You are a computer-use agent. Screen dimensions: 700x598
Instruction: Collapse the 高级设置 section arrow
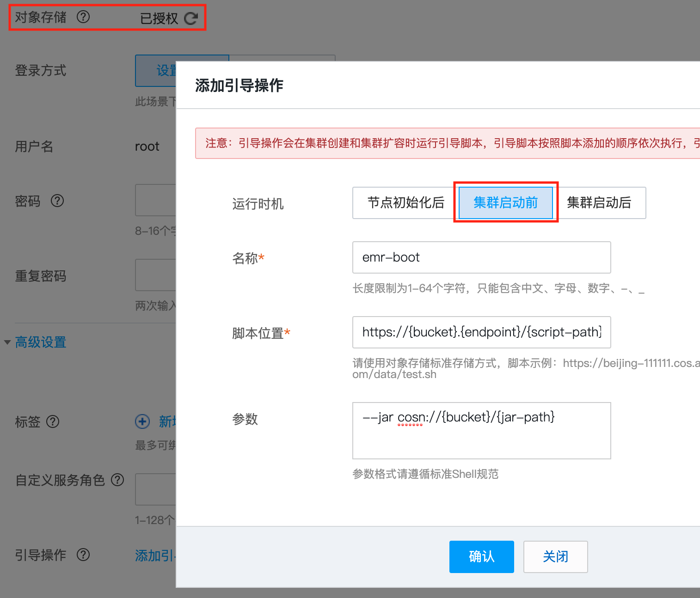(x=7, y=342)
